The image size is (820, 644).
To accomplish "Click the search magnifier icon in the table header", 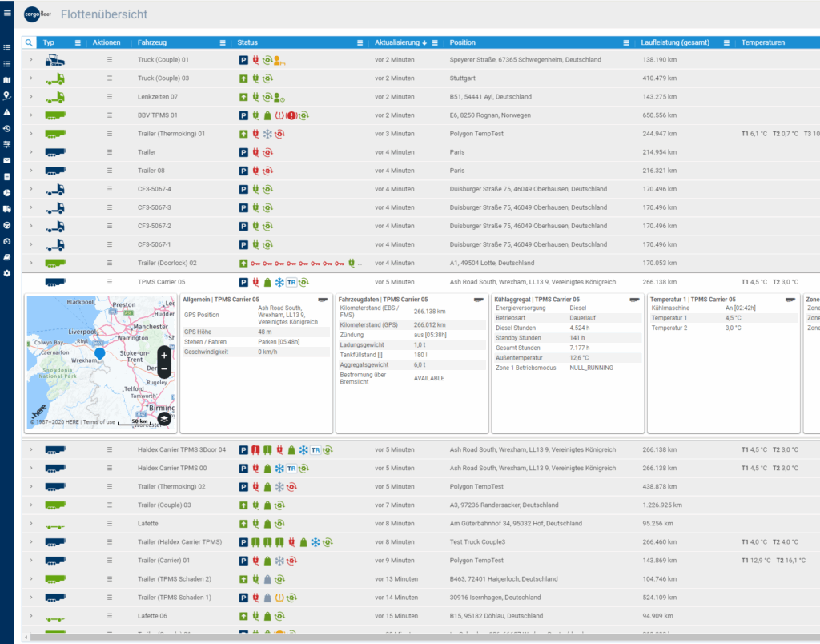I will pos(29,42).
